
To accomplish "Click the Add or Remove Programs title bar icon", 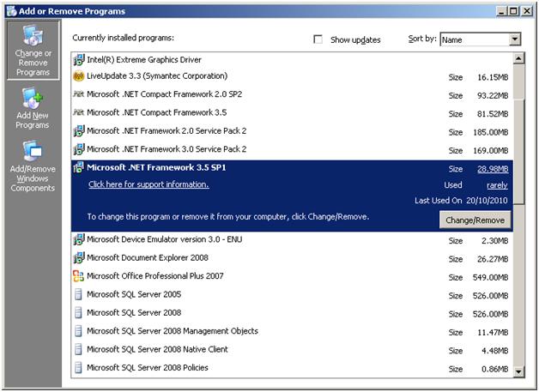I will 12,11.
